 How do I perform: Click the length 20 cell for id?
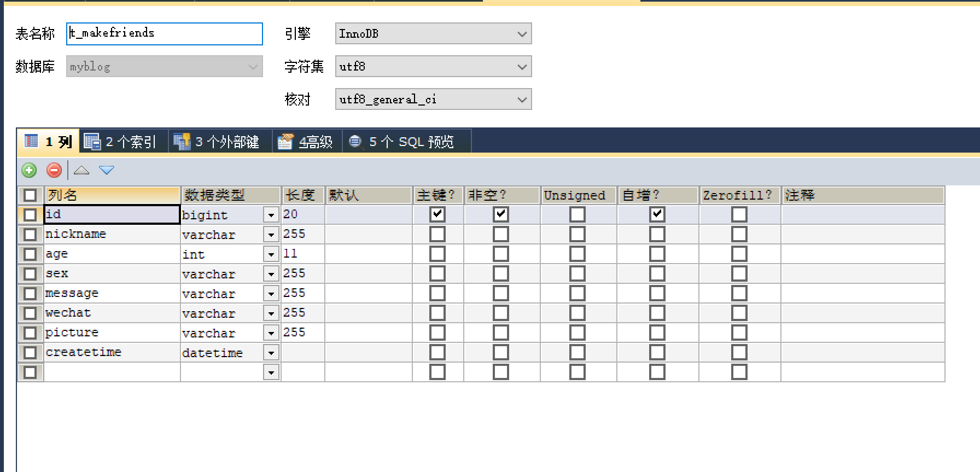303,214
